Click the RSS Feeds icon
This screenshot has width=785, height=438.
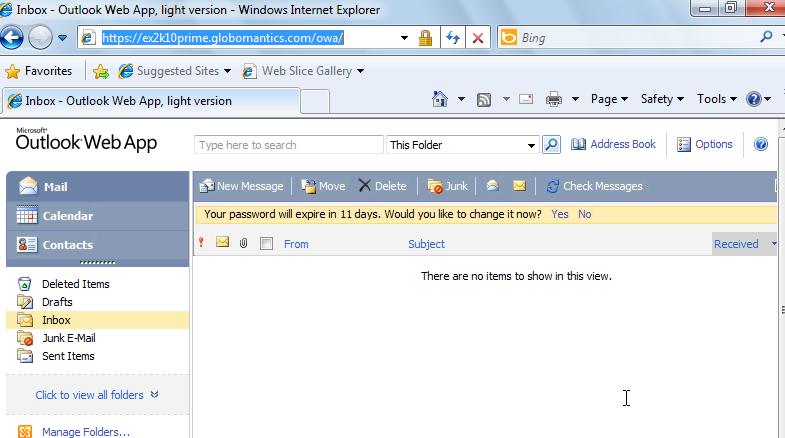point(484,100)
